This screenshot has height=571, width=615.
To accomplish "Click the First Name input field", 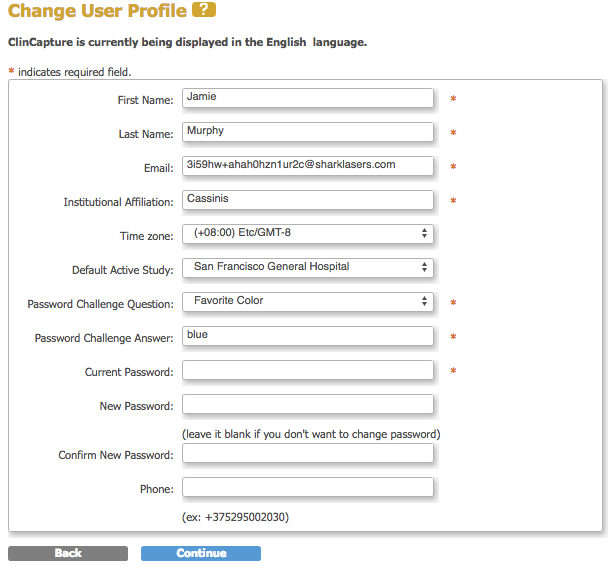I will coord(308,98).
